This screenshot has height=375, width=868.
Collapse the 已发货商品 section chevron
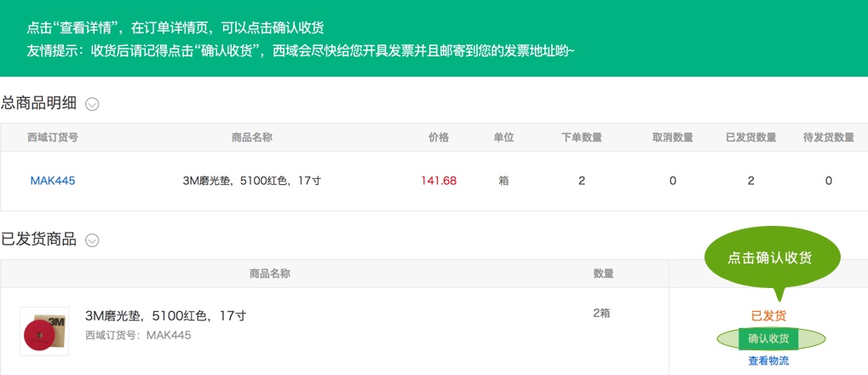(x=93, y=240)
